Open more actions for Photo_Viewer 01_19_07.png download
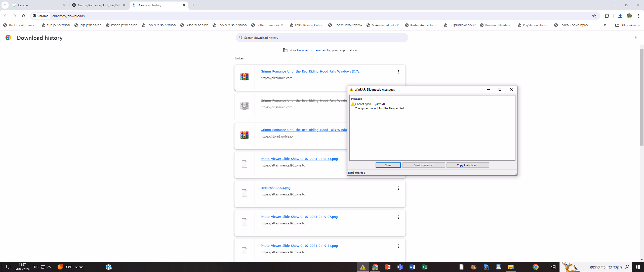This screenshot has width=644, height=272. tap(398, 217)
